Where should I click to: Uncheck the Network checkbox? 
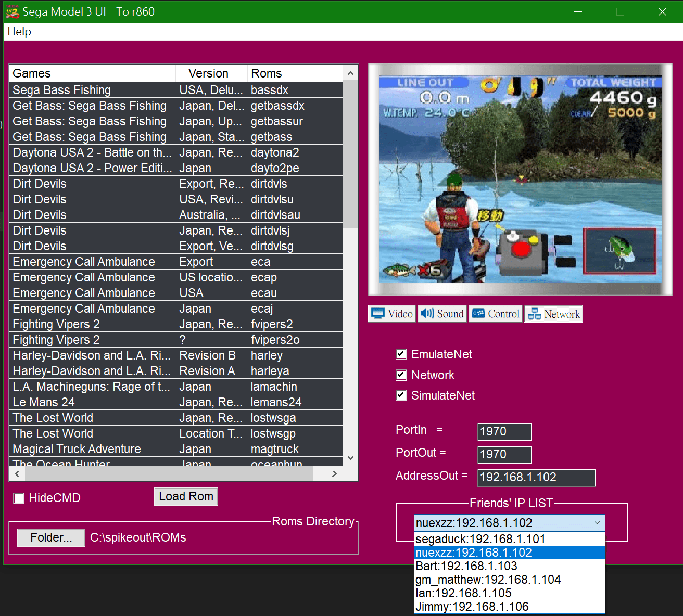coord(401,375)
